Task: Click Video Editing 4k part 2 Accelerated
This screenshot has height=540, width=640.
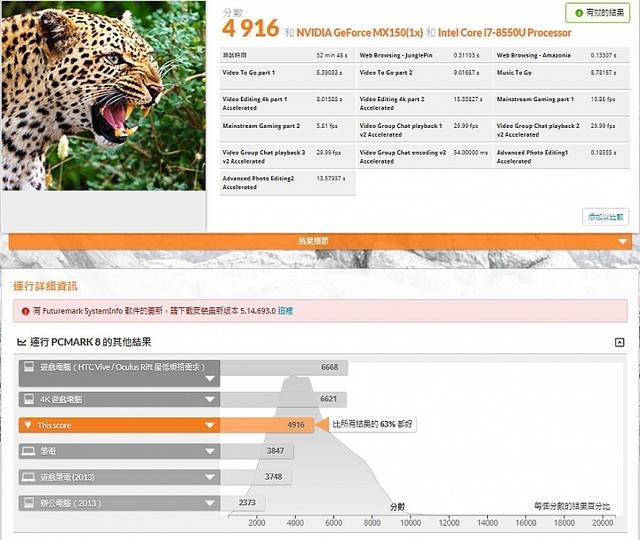Action: [424, 103]
